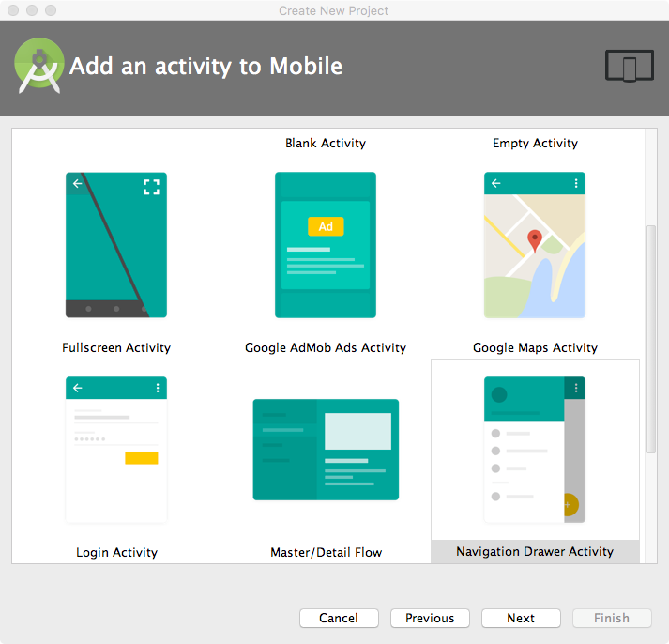Click the back arrow in the Login Activity preview
This screenshot has height=644, width=669.
(x=78, y=388)
